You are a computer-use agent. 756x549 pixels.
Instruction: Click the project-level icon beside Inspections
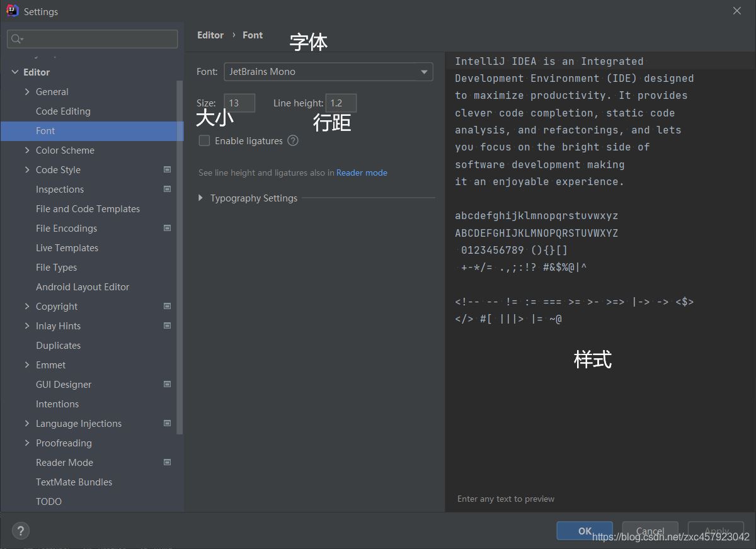[167, 189]
